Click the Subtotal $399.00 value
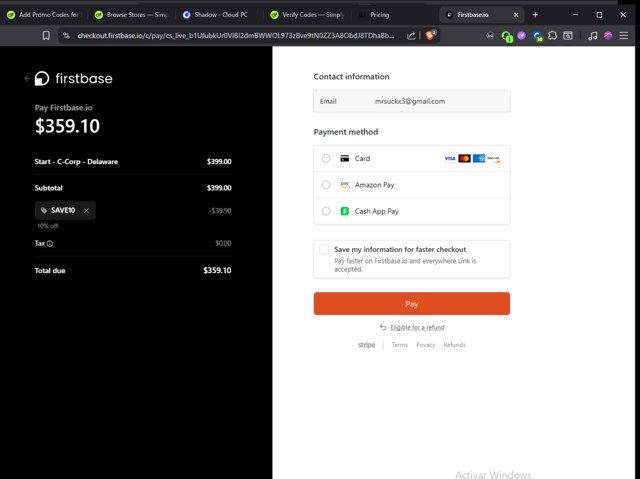Screen dimensions: 640x479 (x=219, y=188)
